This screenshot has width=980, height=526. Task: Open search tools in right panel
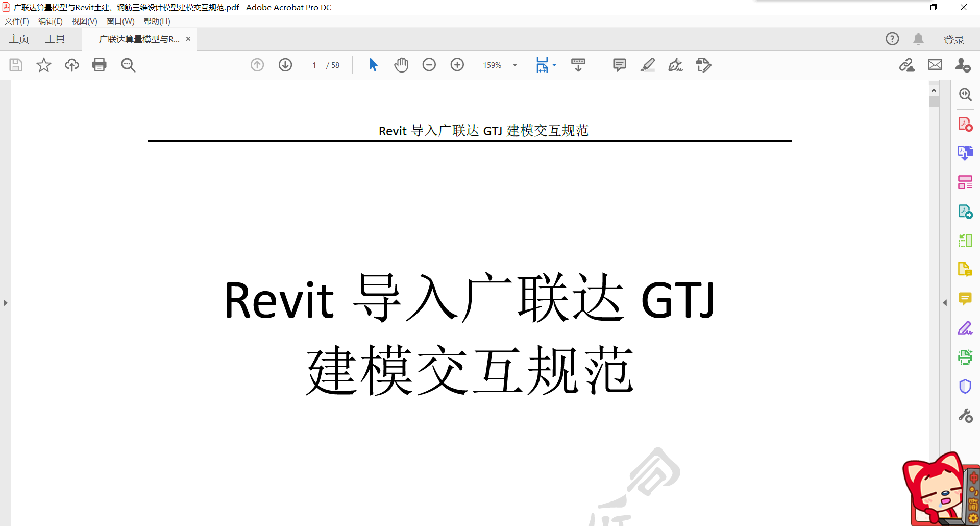[965, 94]
